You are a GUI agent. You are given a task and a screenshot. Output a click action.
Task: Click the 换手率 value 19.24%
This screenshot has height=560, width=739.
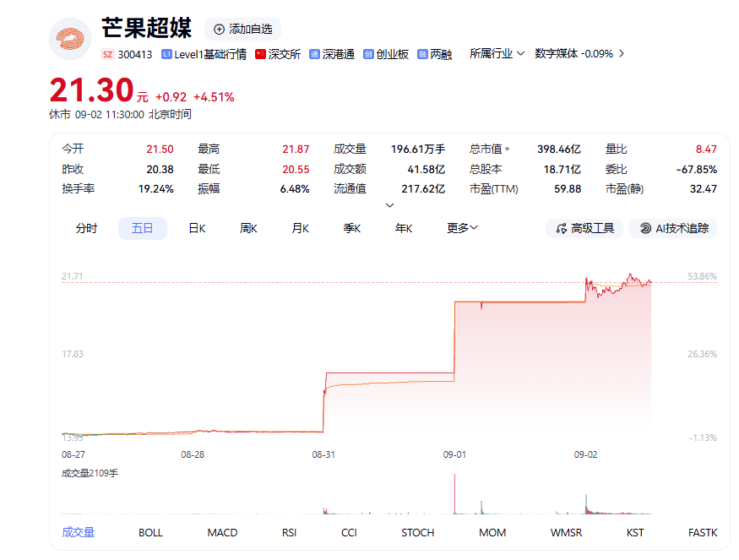pos(156,189)
